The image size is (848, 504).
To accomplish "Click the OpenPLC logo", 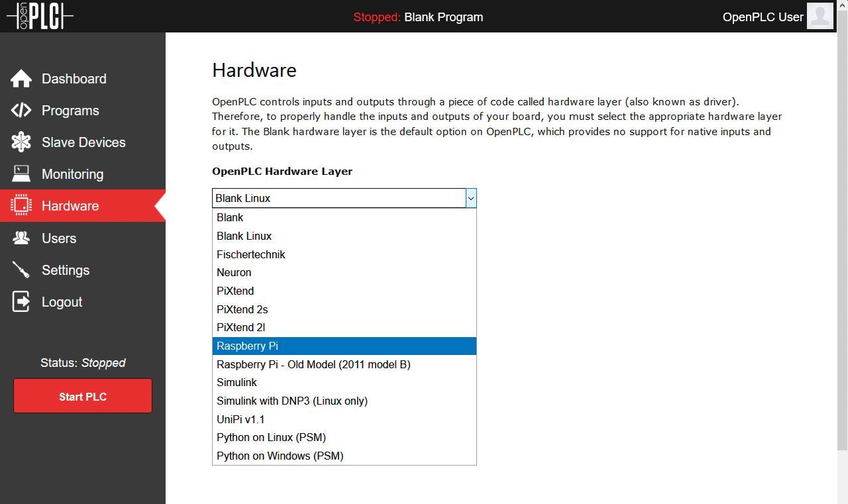I will (x=40, y=16).
